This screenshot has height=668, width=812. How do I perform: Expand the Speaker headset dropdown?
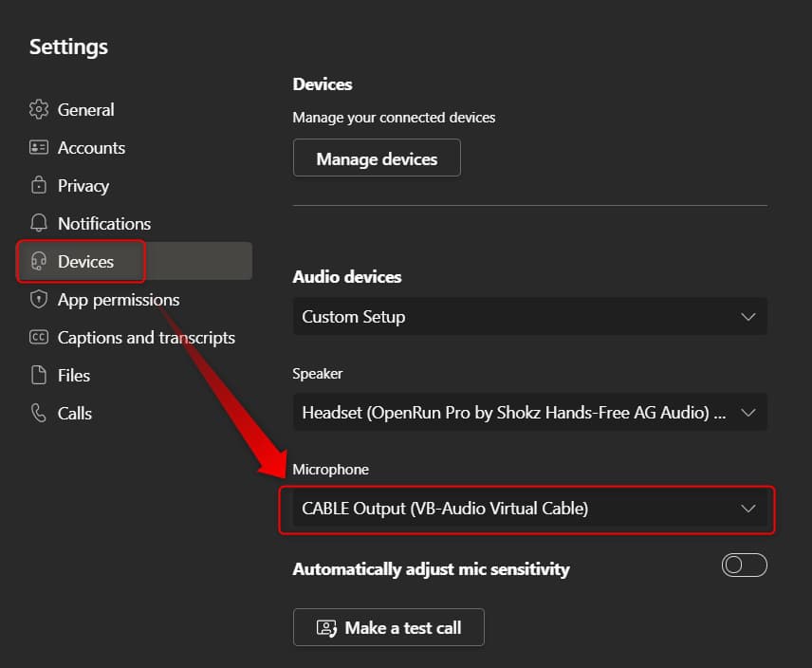tap(529, 413)
